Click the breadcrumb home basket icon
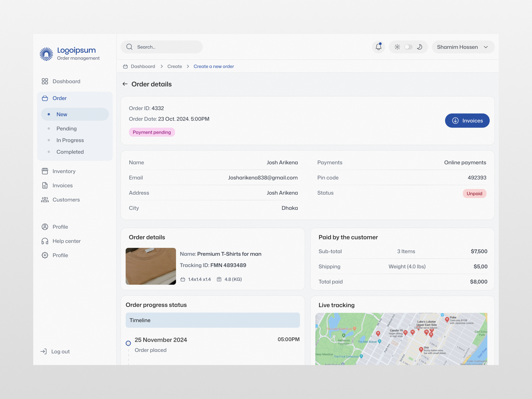This screenshot has height=399, width=532. (x=125, y=66)
